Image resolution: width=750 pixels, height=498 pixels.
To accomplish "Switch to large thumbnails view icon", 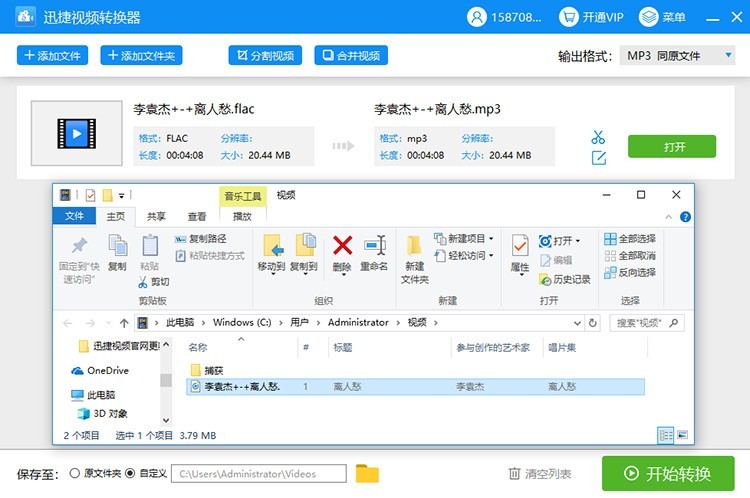I will [x=683, y=435].
